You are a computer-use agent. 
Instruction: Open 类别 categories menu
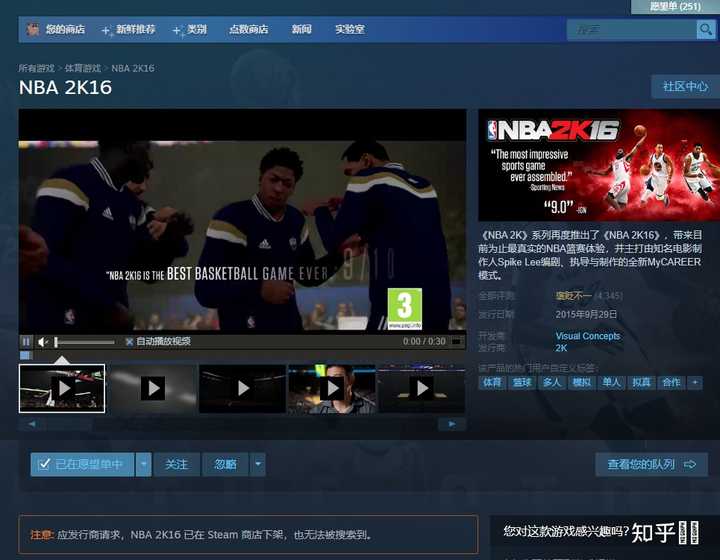click(197, 30)
